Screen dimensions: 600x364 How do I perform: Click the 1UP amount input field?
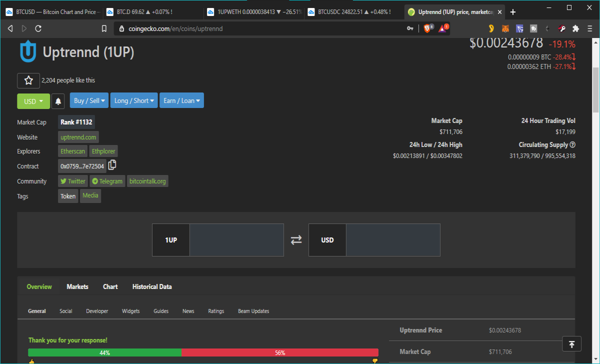pos(236,240)
